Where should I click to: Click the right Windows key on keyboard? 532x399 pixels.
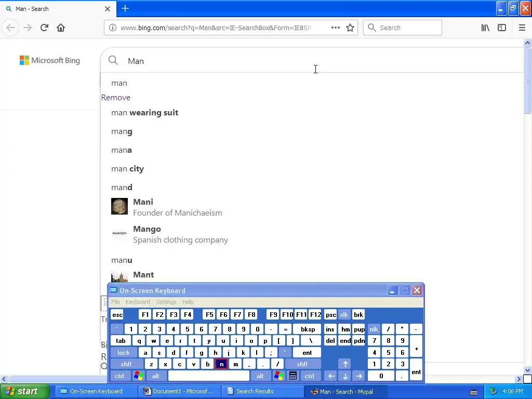pyautogui.click(x=279, y=376)
